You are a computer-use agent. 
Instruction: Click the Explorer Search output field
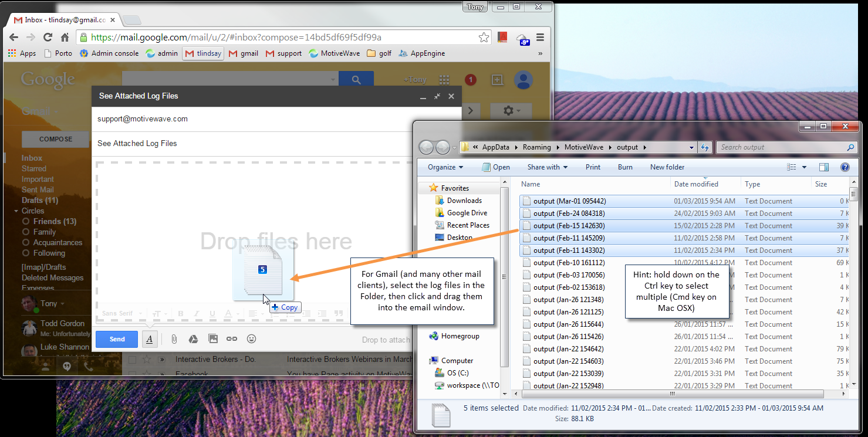click(x=786, y=147)
